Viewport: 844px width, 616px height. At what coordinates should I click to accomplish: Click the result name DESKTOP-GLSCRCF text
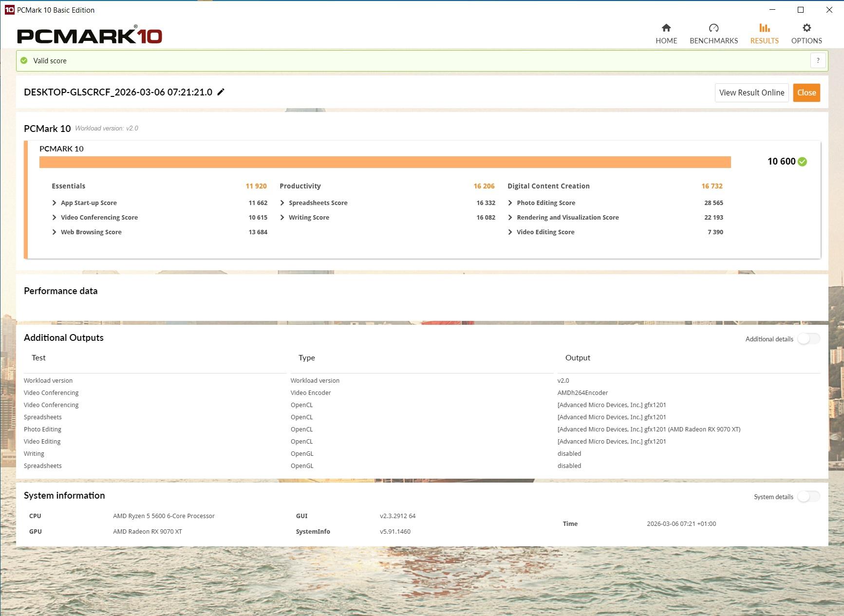tap(118, 92)
